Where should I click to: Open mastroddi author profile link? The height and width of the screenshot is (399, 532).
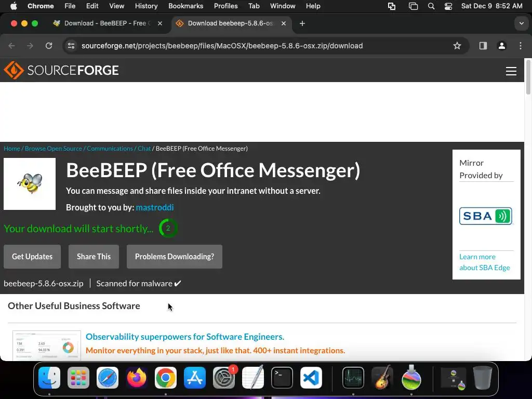[155, 207]
